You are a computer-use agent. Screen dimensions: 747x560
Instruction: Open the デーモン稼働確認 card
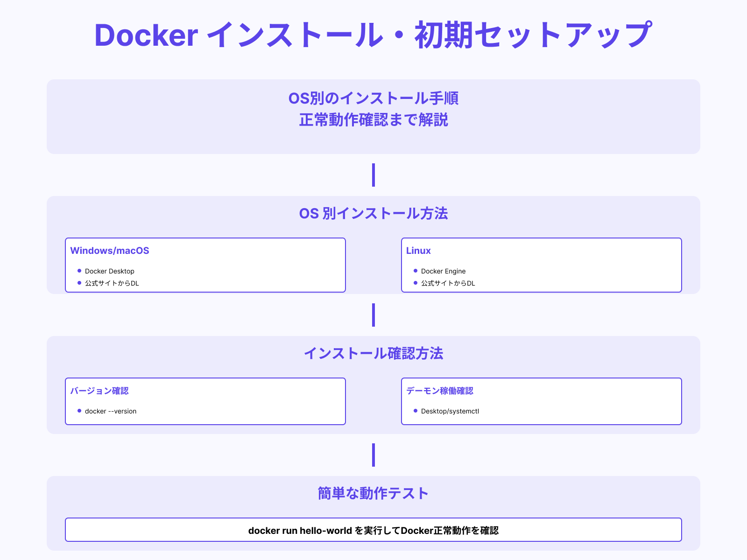click(x=542, y=401)
